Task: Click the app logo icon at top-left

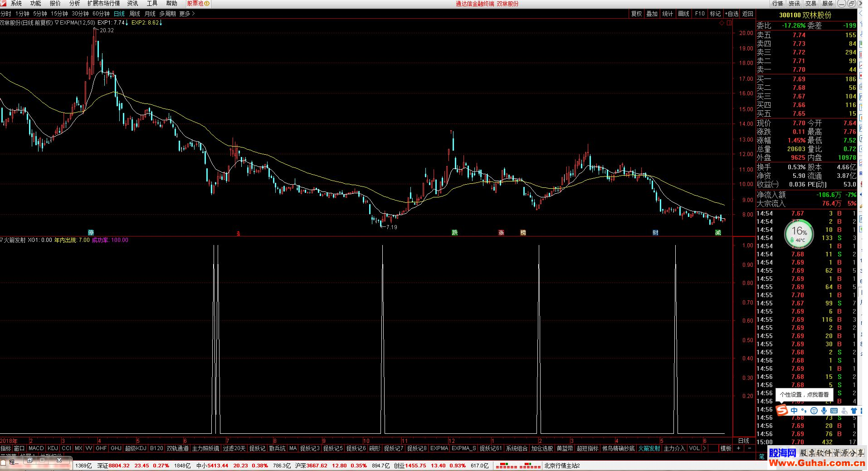Action: pyautogui.click(x=3, y=3)
